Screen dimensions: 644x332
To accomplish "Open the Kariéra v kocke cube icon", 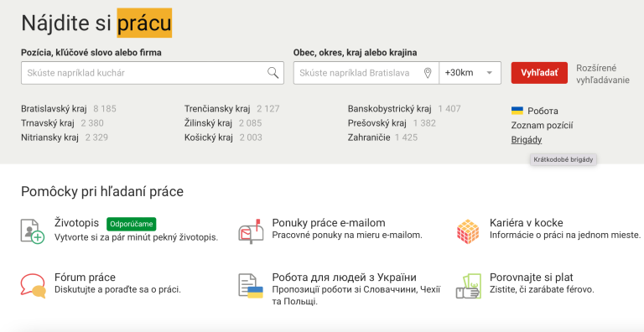I will click(x=468, y=231).
